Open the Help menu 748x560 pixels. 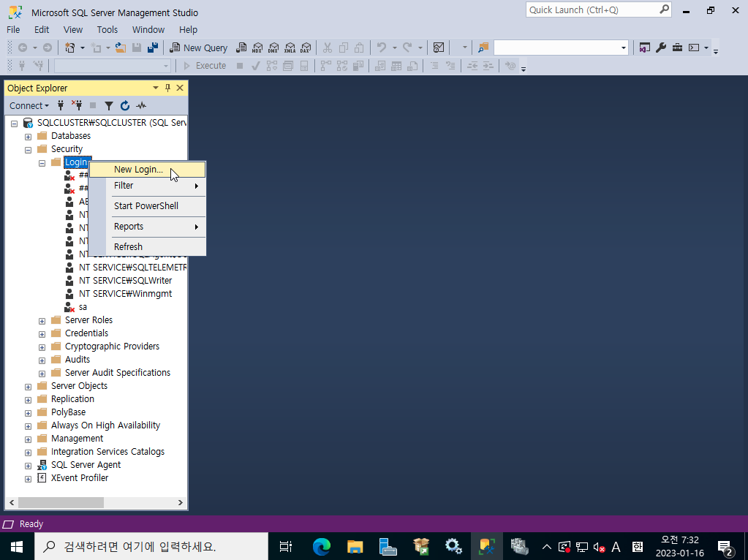pyautogui.click(x=189, y=29)
